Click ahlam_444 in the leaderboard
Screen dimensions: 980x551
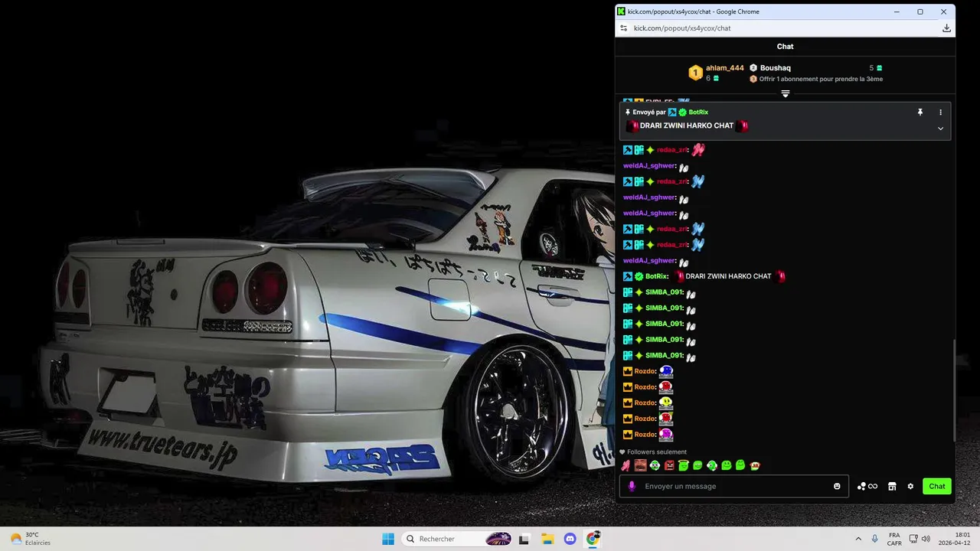coord(724,68)
